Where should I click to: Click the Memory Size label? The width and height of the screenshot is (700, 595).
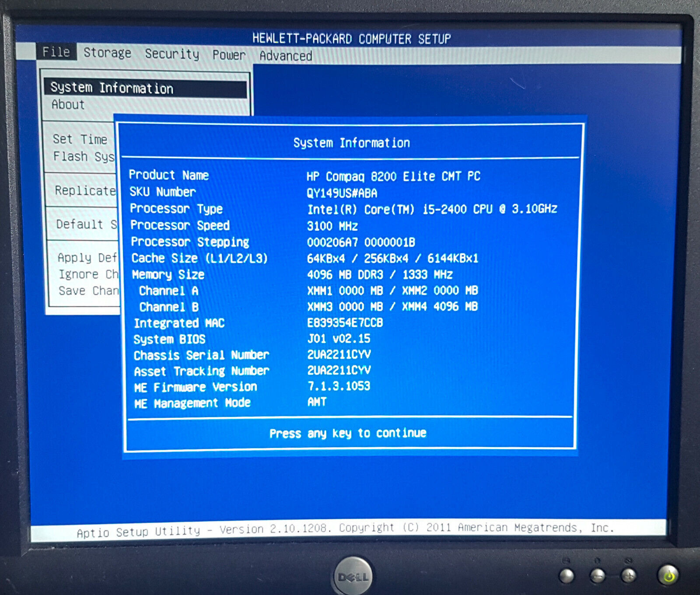(168, 275)
